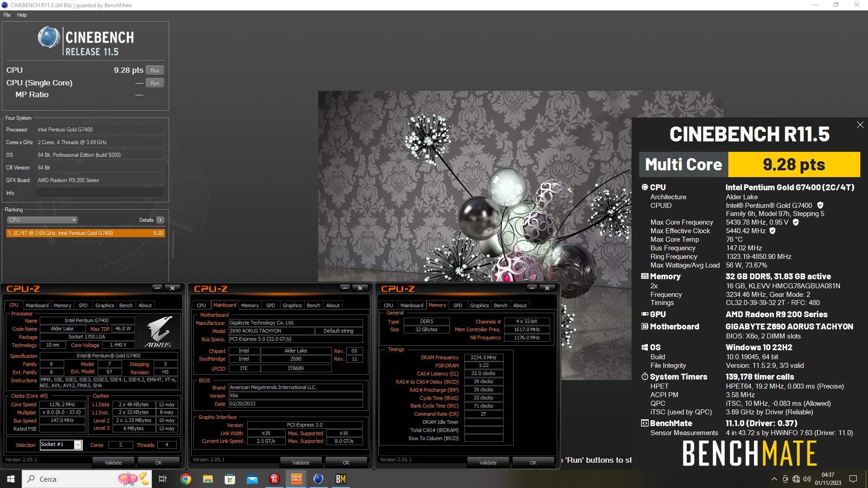Click the System Timers stopwatch icon
This screenshot has width=868, height=488.
[x=645, y=376]
